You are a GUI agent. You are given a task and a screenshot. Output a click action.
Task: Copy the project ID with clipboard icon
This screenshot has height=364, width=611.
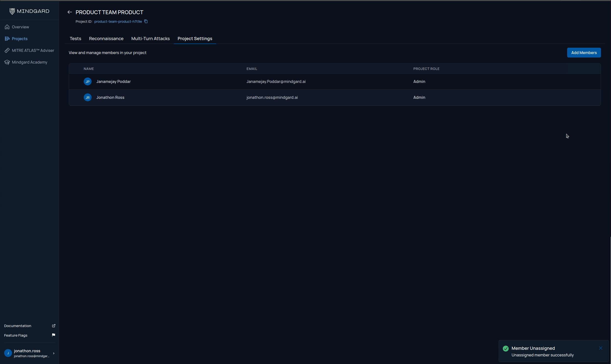coord(146,22)
